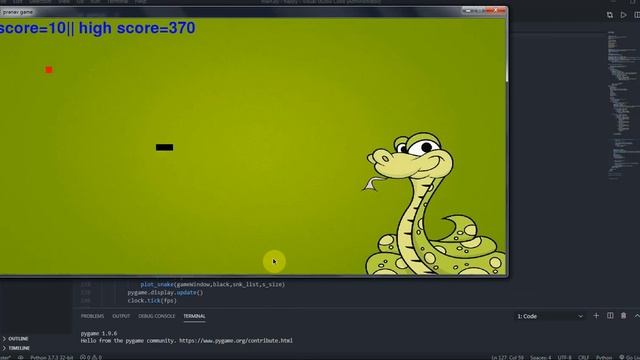Click the black snake block in the game
Screen dimensions: 640x360
click(x=164, y=147)
